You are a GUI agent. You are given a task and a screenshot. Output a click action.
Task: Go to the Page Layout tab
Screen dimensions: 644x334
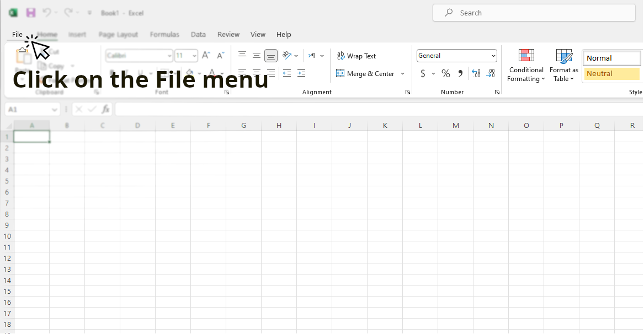coord(118,35)
